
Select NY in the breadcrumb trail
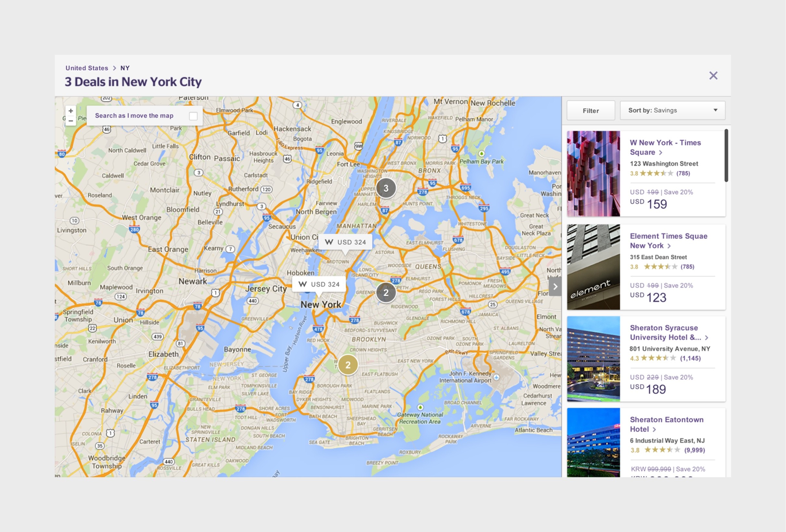[x=125, y=68]
